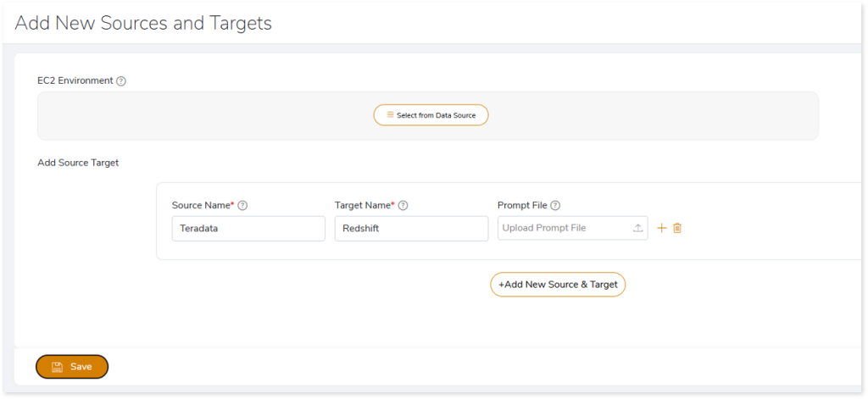Click the Target Name field containing Redshift
This screenshot has height=399, width=868.
click(x=411, y=229)
